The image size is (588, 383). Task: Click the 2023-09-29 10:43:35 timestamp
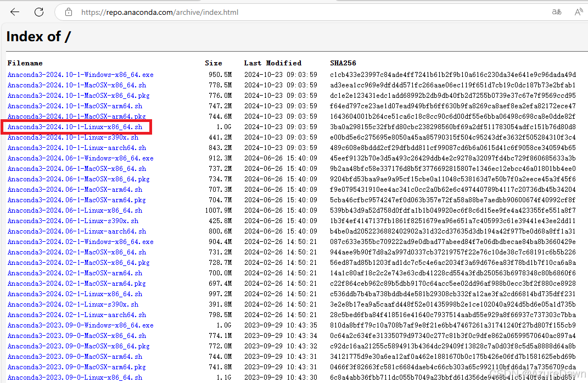tap(281, 325)
